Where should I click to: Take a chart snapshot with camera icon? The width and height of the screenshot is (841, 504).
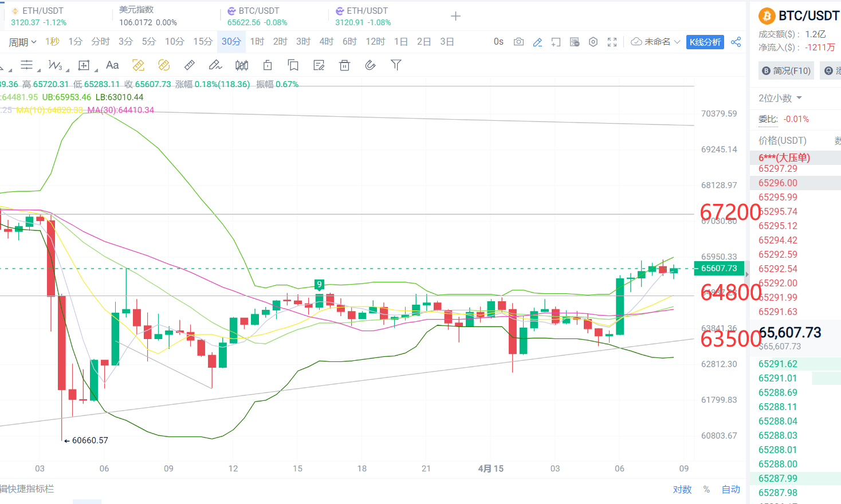click(518, 41)
